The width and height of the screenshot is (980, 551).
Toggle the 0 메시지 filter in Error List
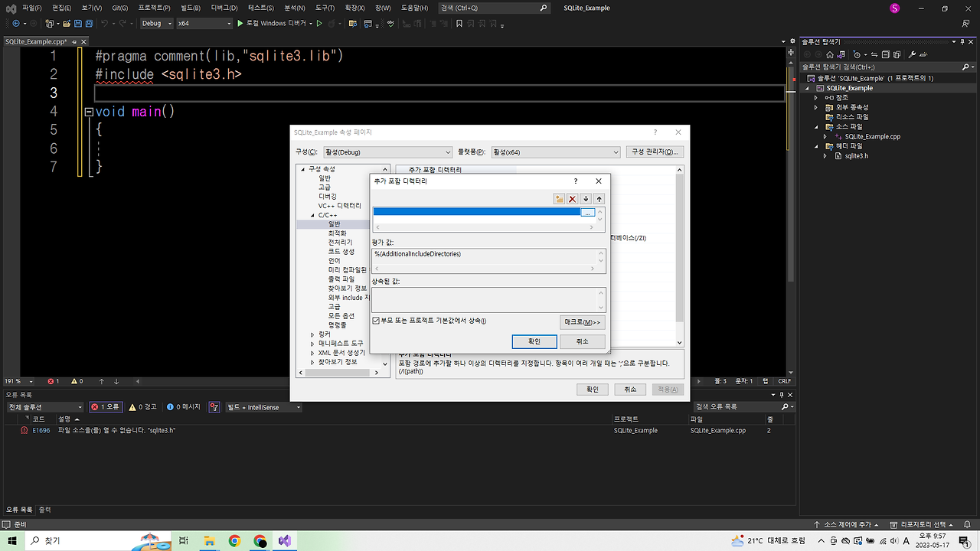coord(184,407)
